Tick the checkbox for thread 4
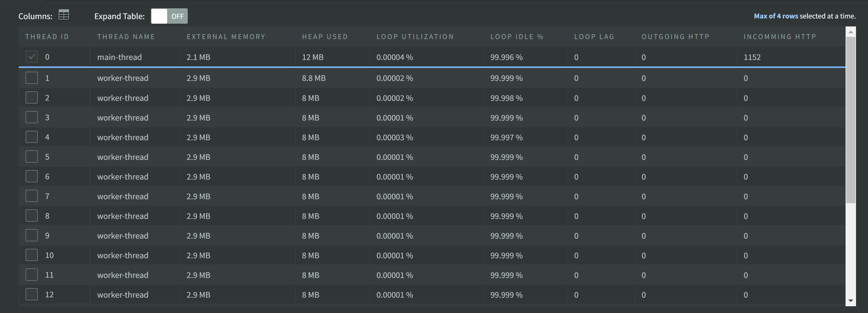This screenshot has width=868, height=313. (x=32, y=137)
